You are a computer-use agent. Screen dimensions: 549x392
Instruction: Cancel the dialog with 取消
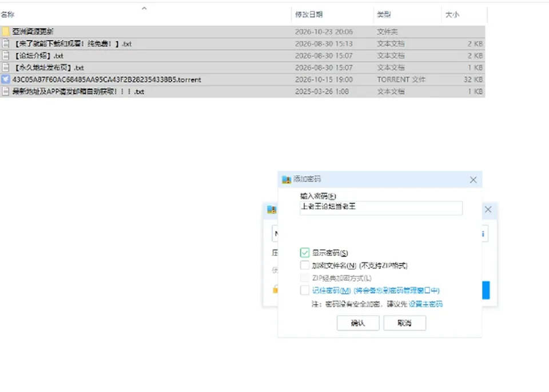(405, 323)
